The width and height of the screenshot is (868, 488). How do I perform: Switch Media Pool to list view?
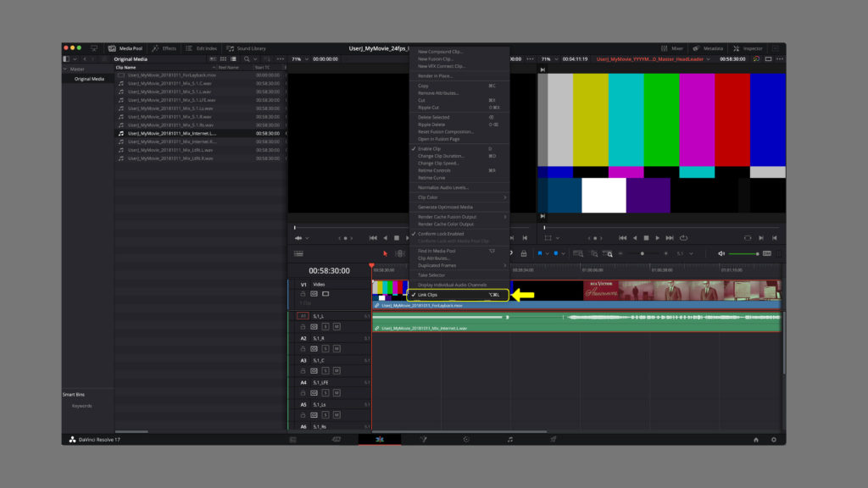[x=234, y=59]
